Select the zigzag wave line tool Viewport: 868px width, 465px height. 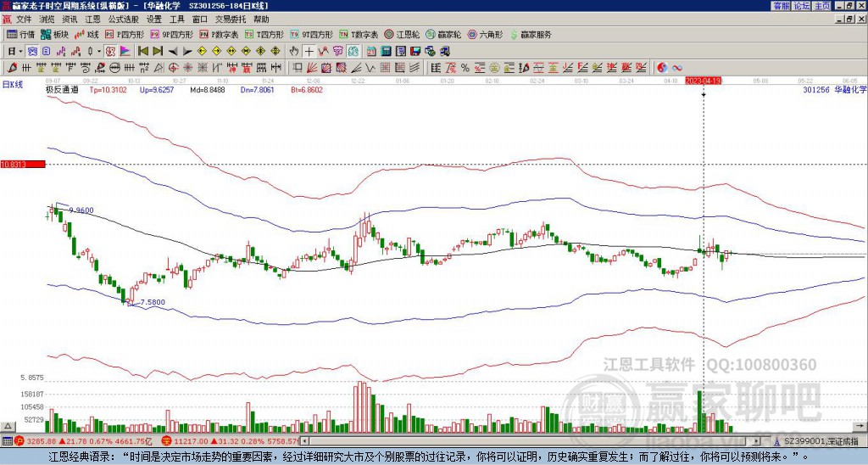370,68
